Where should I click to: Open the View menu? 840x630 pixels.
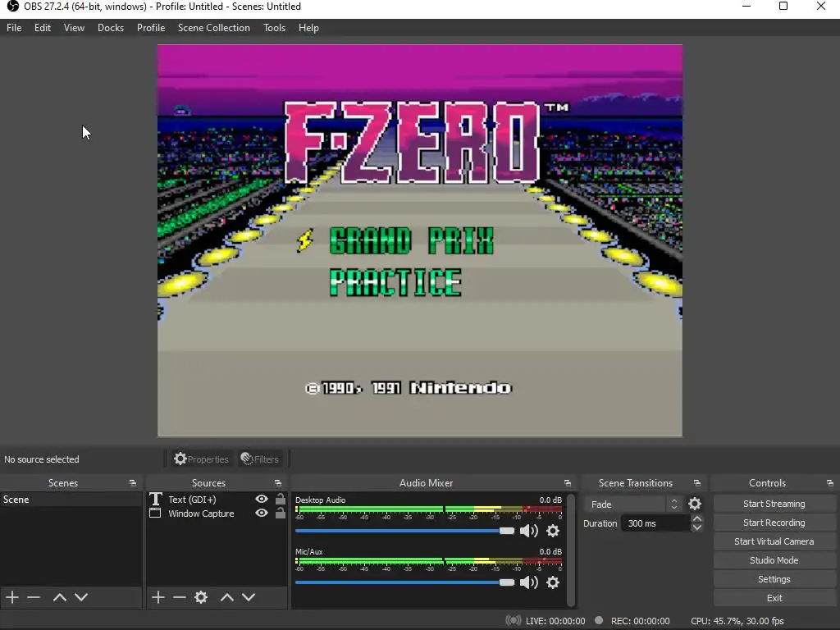(x=74, y=28)
